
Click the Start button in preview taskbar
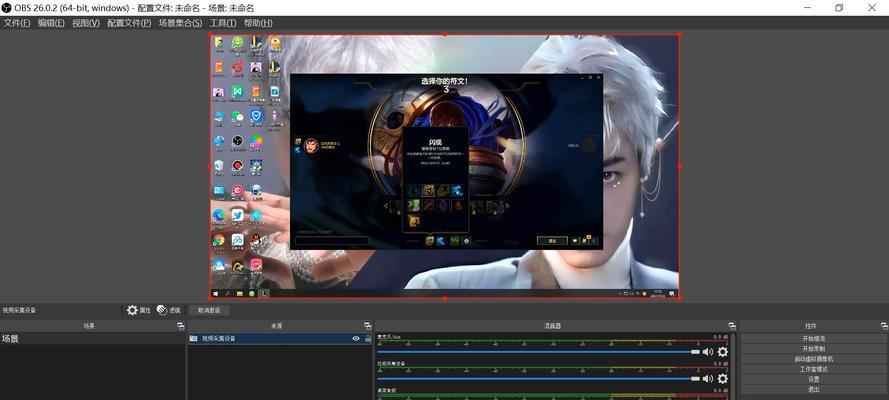click(x=215, y=293)
